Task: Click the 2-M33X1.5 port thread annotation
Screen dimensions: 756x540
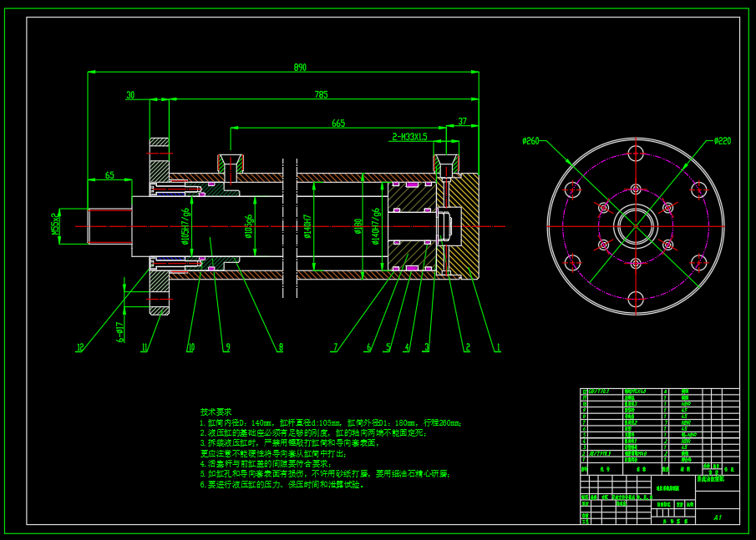Action: pyautogui.click(x=410, y=137)
